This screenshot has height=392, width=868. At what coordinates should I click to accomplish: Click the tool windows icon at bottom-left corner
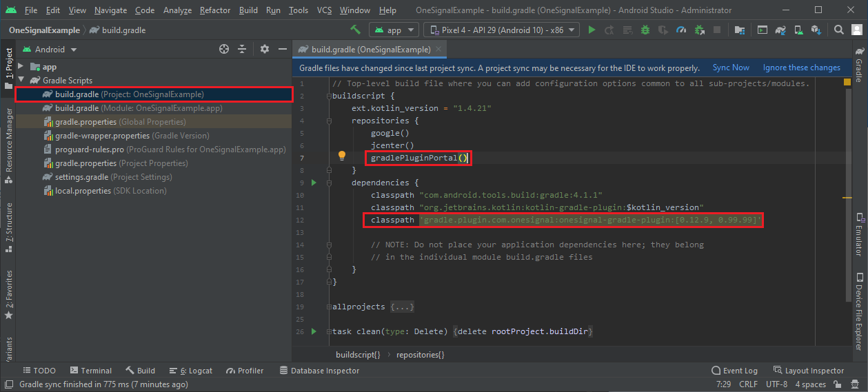8,384
